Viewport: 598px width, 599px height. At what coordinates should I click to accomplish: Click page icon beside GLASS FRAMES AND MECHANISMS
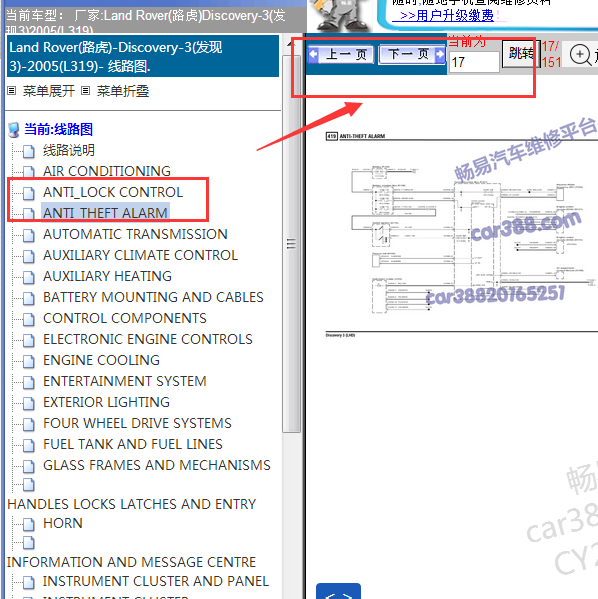click(29, 466)
